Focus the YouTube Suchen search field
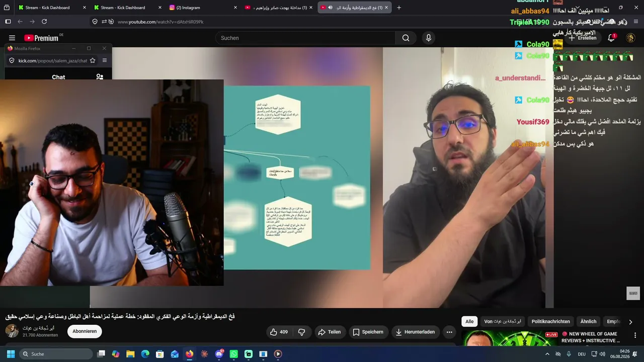 coord(305,38)
